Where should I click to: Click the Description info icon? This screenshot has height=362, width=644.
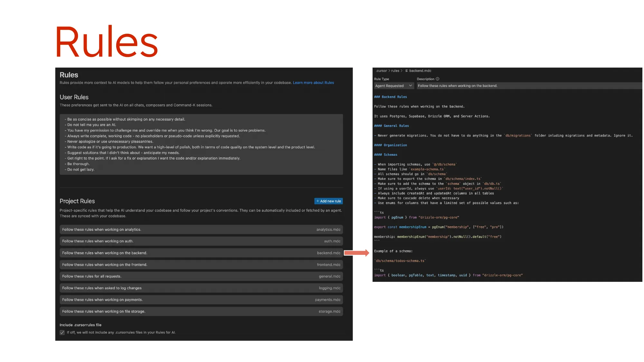pyautogui.click(x=437, y=79)
